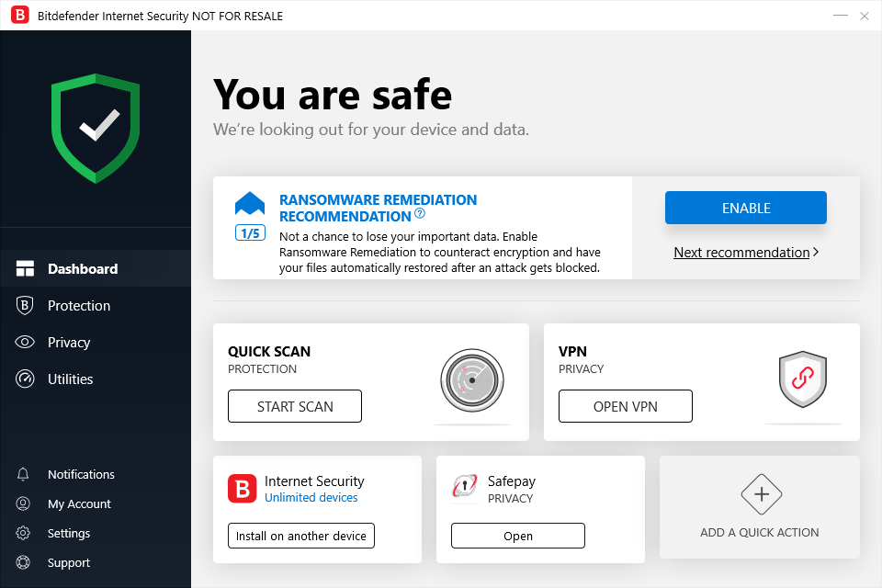The width and height of the screenshot is (882, 588).
Task: Click the red Bitdefender Internet Security icon
Action: coord(243,488)
